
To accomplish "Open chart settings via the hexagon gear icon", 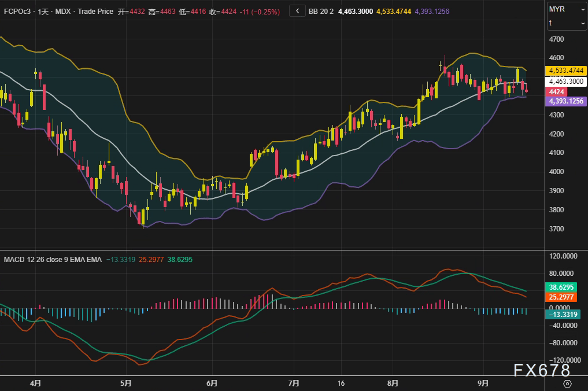I will pos(567,383).
